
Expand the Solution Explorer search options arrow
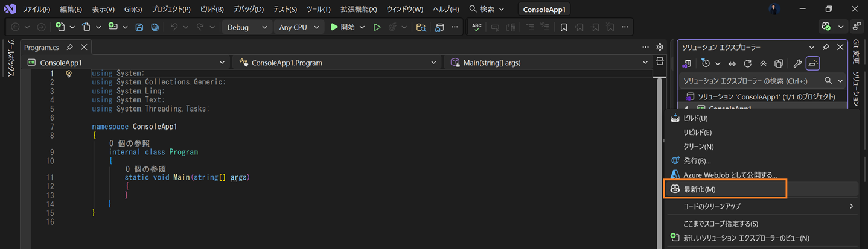[840, 81]
